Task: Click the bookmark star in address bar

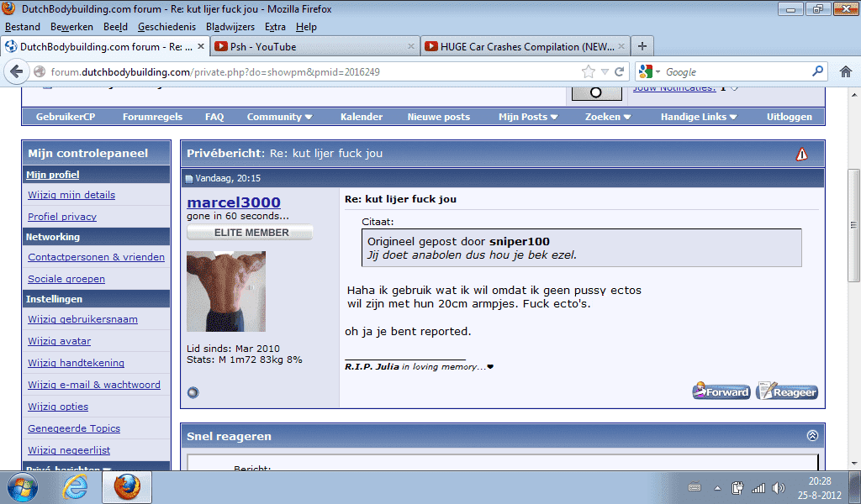Action: pos(589,72)
